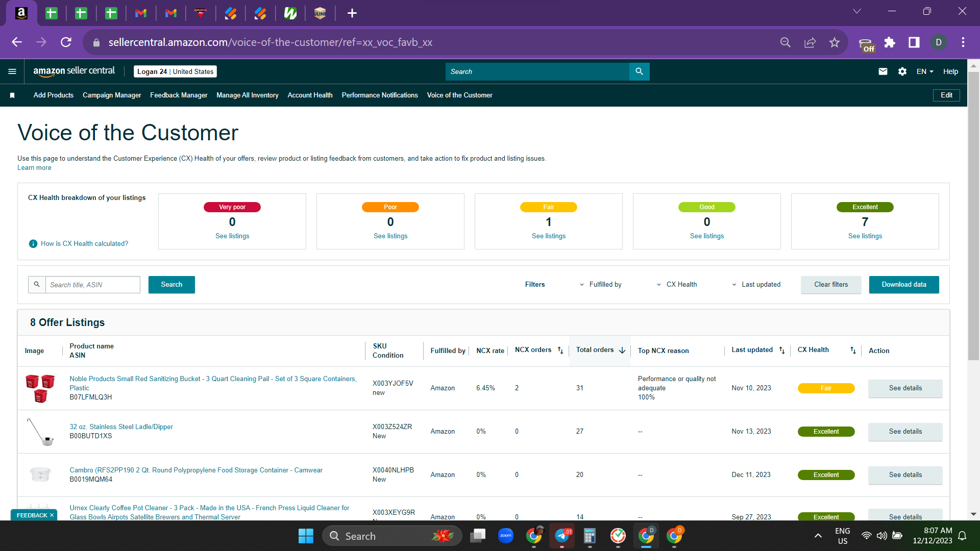See listings under Fair
Viewport: 980px width, 551px height.
pyautogui.click(x=549, y=236)
